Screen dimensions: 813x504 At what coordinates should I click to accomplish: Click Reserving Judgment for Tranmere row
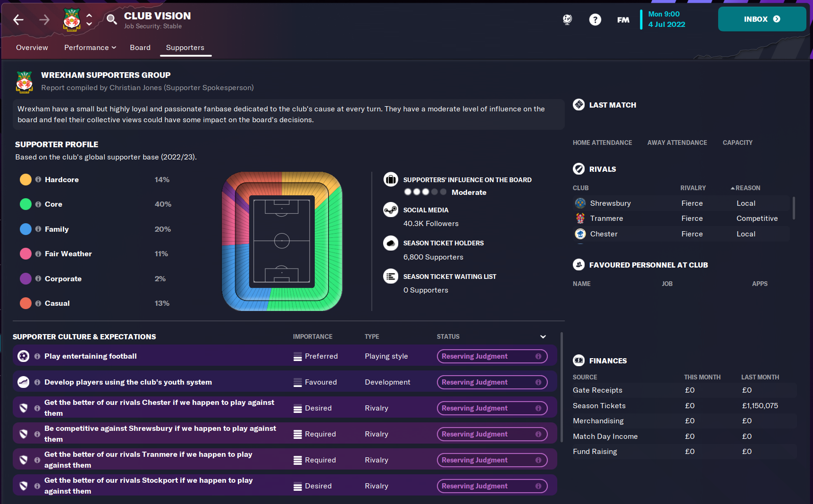coord(492,460)
